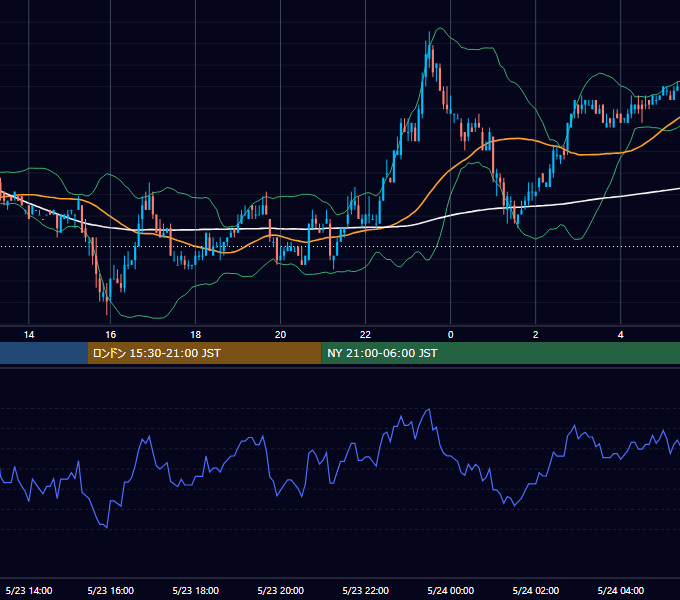Click the lowest candlestick near 16:00
The image size is (680, 600).
[107, 299]
